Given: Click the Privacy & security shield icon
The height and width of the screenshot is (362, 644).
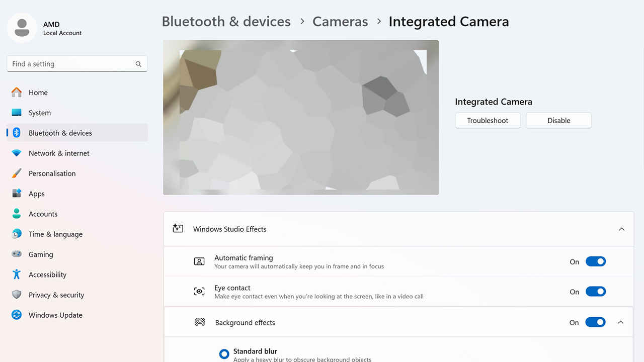Looking at the screenshot, I should (x=17, y=295).
